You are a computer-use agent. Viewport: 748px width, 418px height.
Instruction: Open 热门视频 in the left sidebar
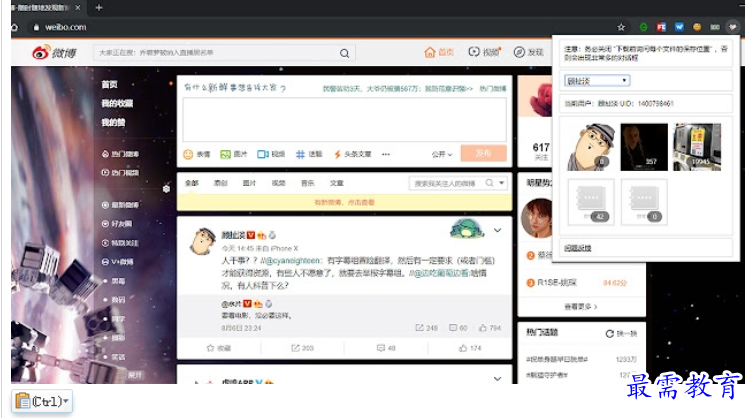pos(125,173)
